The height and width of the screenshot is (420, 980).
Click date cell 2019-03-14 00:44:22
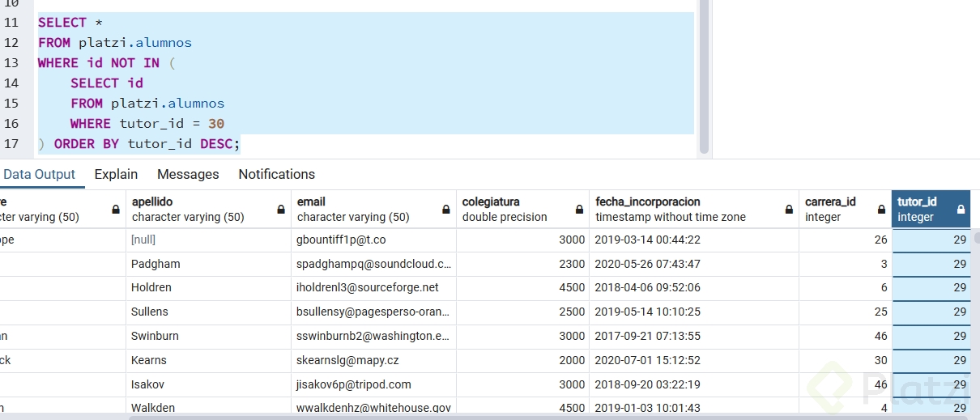(x=695, y=240)
